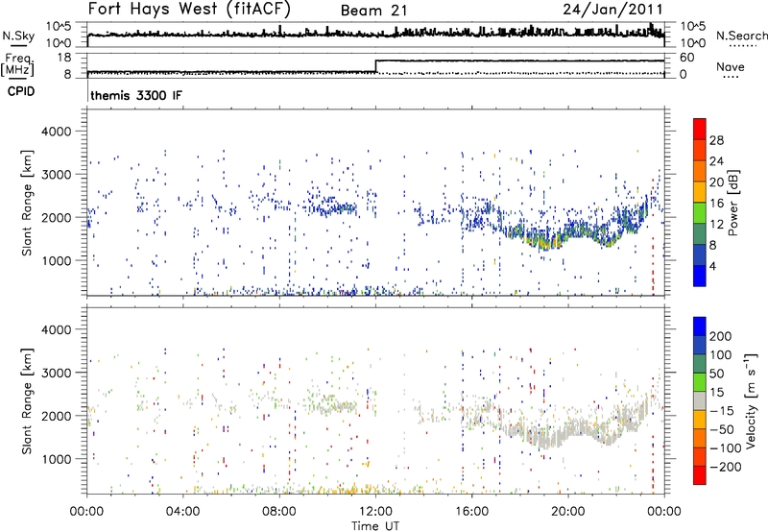
Task: Pick the blue top segment of Velocity color bar
Action: [700, 326]
